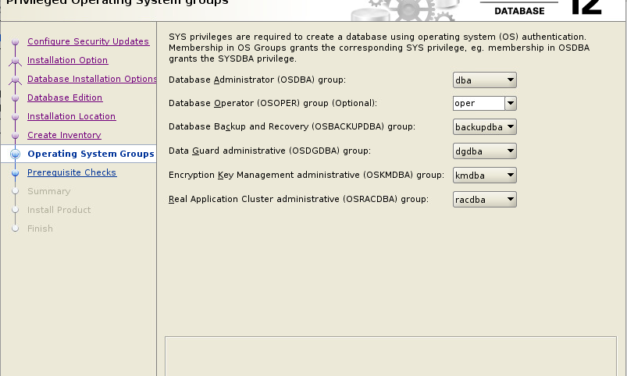Click into the oper text field
This screenshot has height=376, width=627.
[x=479, y=103]
